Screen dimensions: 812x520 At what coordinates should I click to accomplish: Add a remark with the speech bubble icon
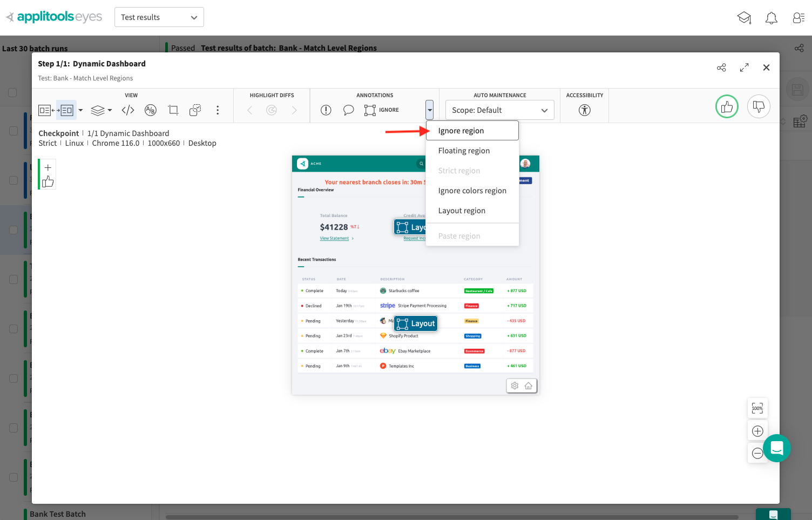click(x=348, y=110)
